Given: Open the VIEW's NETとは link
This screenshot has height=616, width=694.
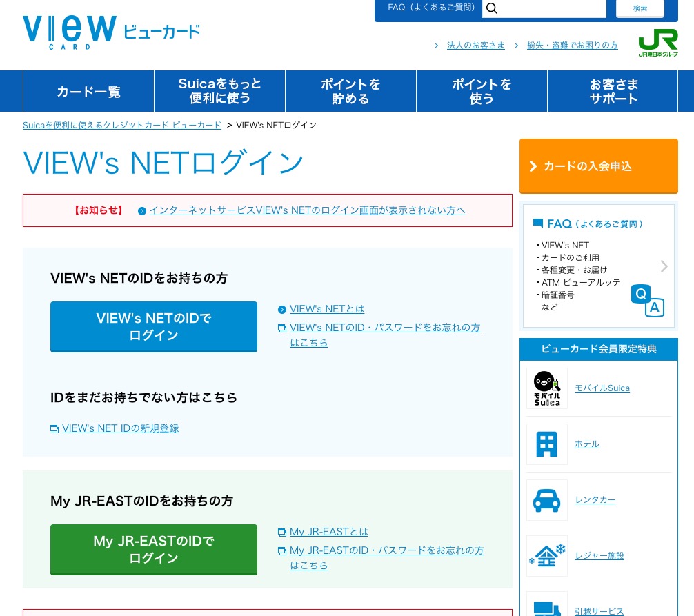Looking at the screenshot, I should click(326, 309).
